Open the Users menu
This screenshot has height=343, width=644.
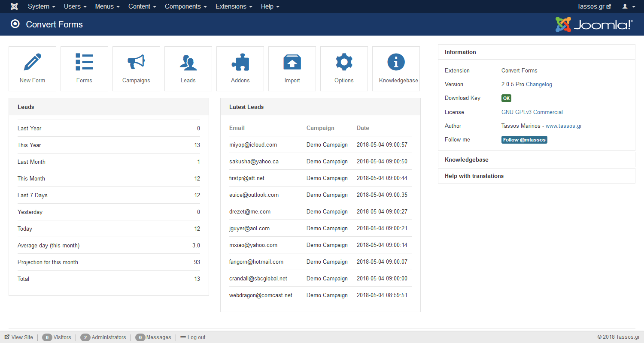tap(75, 6)
